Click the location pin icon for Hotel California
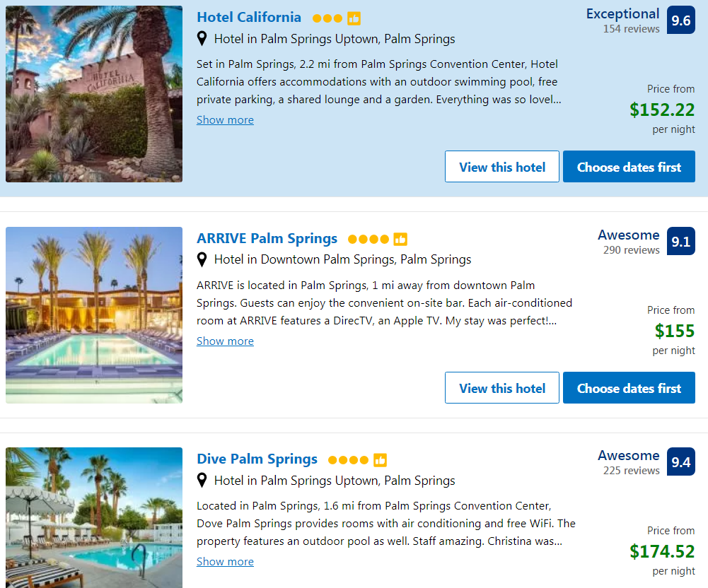The width and height of the screenshot is (708, 588). (203, 39)
